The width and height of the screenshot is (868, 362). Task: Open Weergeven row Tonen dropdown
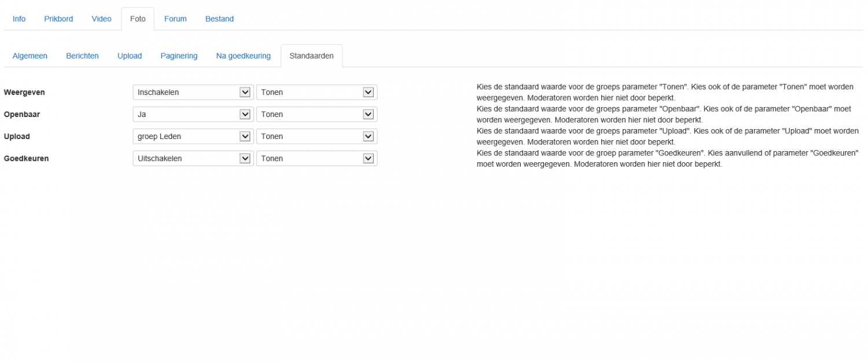pyautogui.click(x=317, y=92)
